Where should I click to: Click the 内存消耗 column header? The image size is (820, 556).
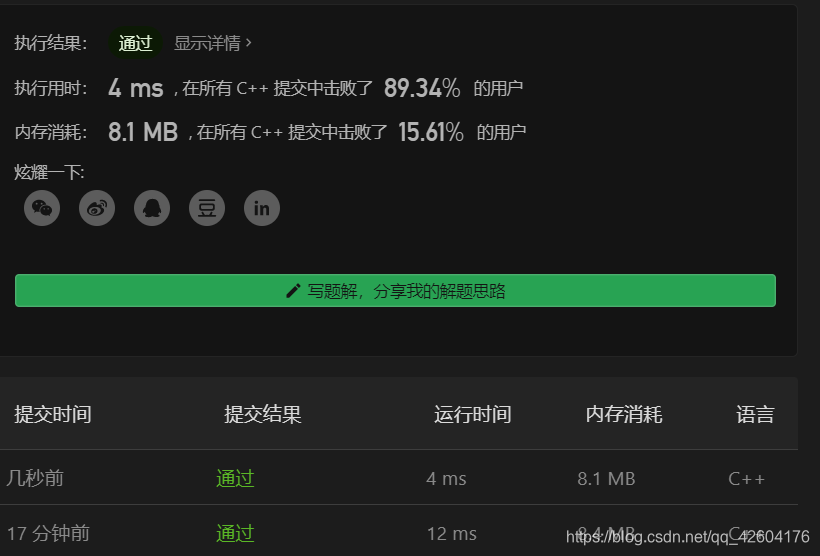click(x=624, y=414)
